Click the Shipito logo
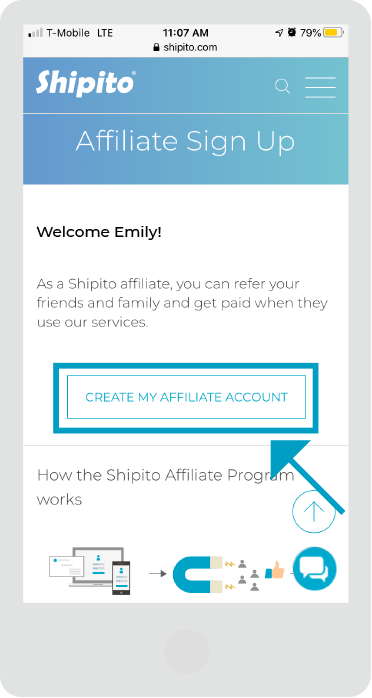The image size is (372, 698). click(x=85, y=83)
